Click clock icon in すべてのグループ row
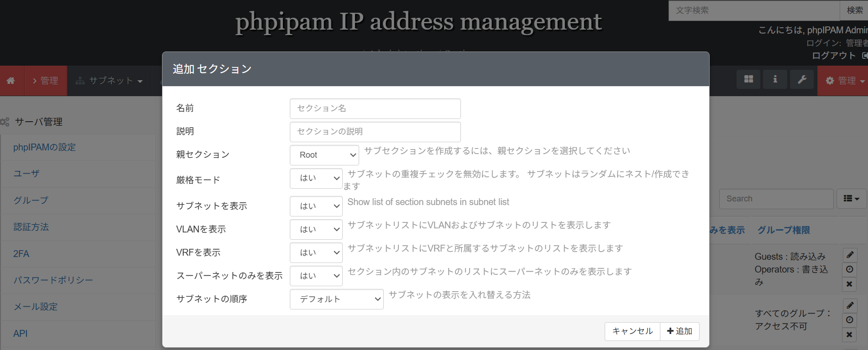The image size is (868, 350). tap(850, 320)
